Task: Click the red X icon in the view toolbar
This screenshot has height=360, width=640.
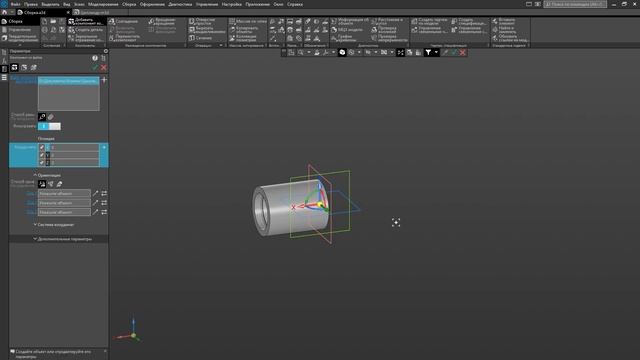Action: click(462, 52)
